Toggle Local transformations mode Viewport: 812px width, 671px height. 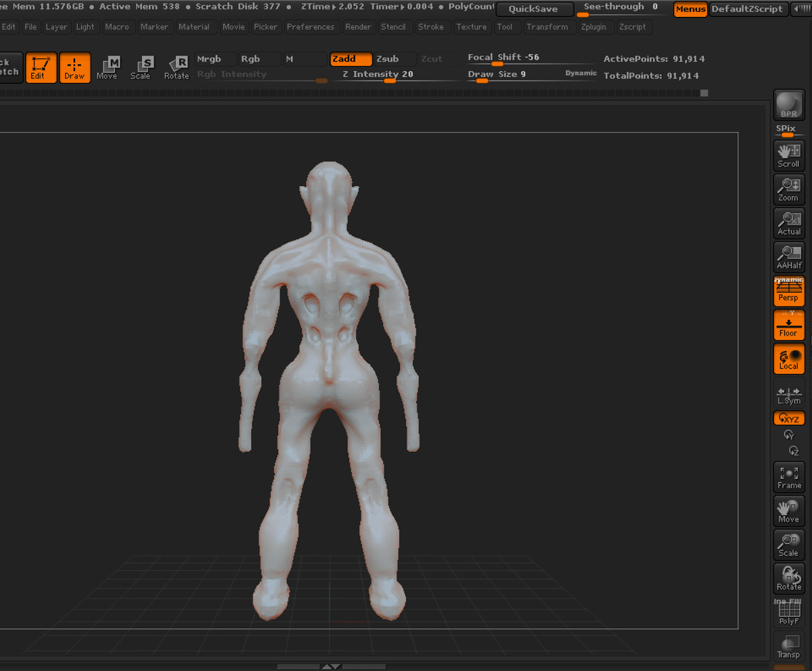point(789,358)
